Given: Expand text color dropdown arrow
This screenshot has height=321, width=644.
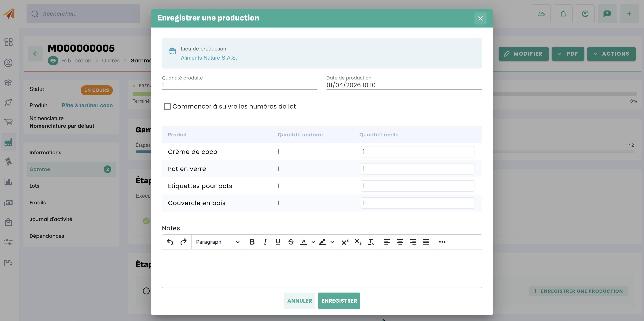Looking at the screenshot, I should [313, 242].
